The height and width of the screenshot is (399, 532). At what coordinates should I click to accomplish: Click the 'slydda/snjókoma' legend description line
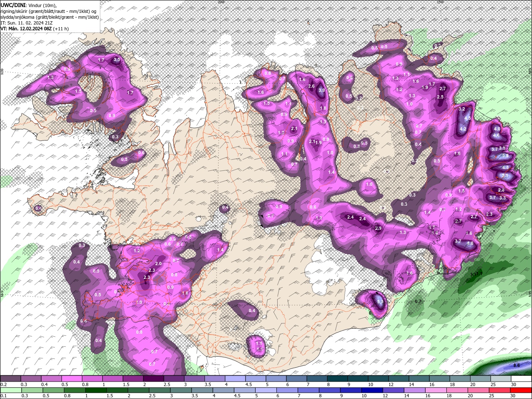point(49,17)
